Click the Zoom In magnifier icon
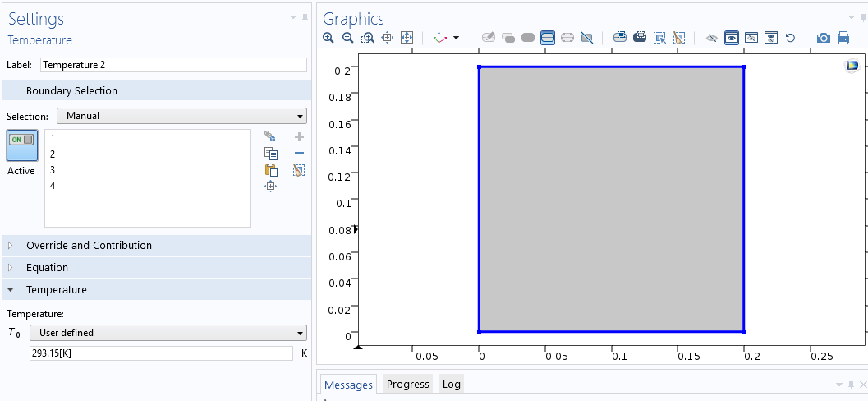Image resolution: width=868 pixels, height=401 pixels. (328, 38)
